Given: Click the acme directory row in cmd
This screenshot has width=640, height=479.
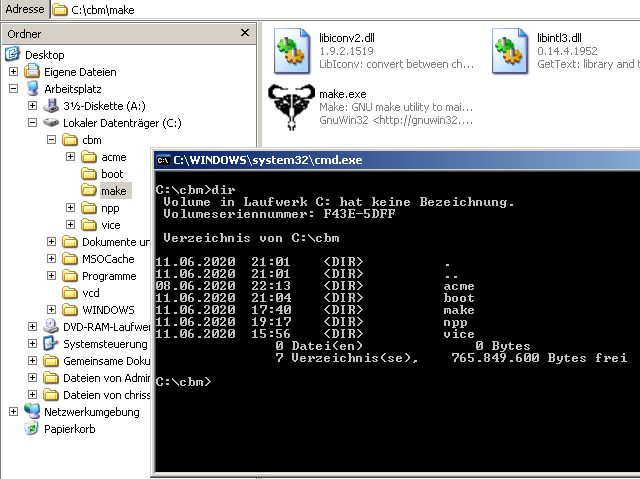Looking at the screenshot, I should (x=315, y=286).
